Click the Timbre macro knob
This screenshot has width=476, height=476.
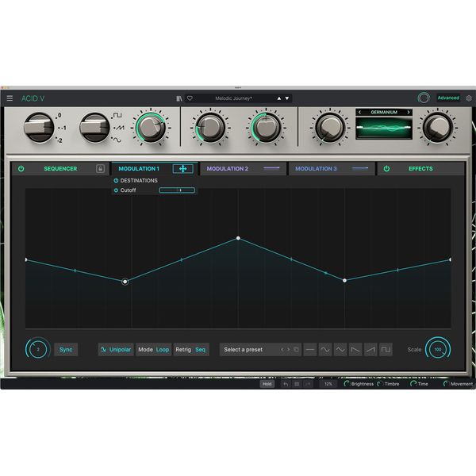tap(380, 384)
